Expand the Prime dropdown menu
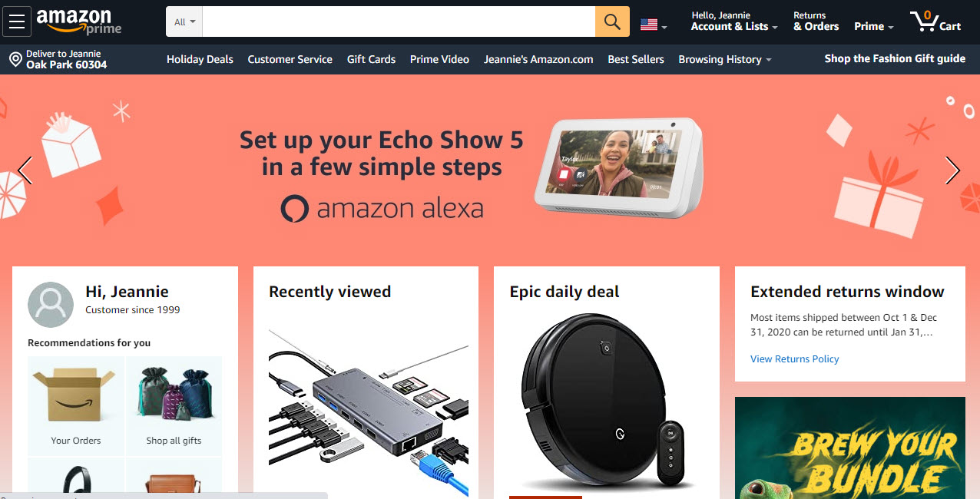The height and width of the screenshot is (499, 980). click(x=874, y=26)
